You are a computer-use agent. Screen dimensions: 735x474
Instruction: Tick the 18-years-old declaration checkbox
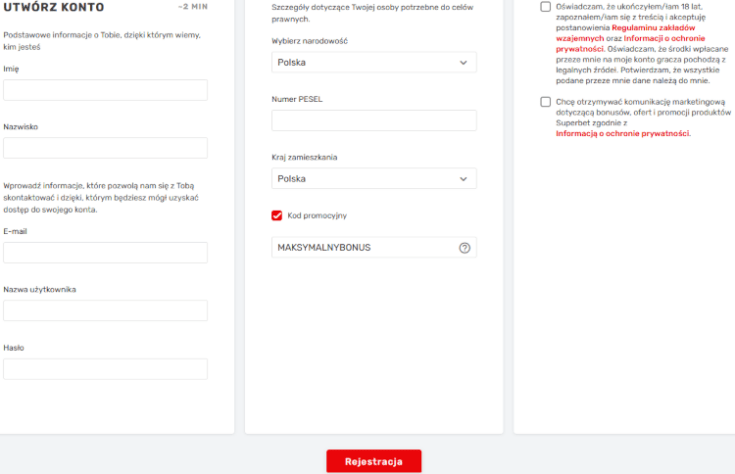[545, 7]
